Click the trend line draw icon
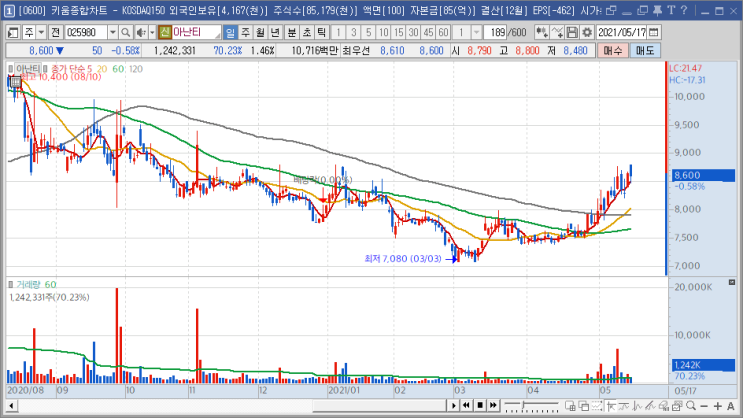This screenshot has height=418, width=743. click(x=651, y=406)
